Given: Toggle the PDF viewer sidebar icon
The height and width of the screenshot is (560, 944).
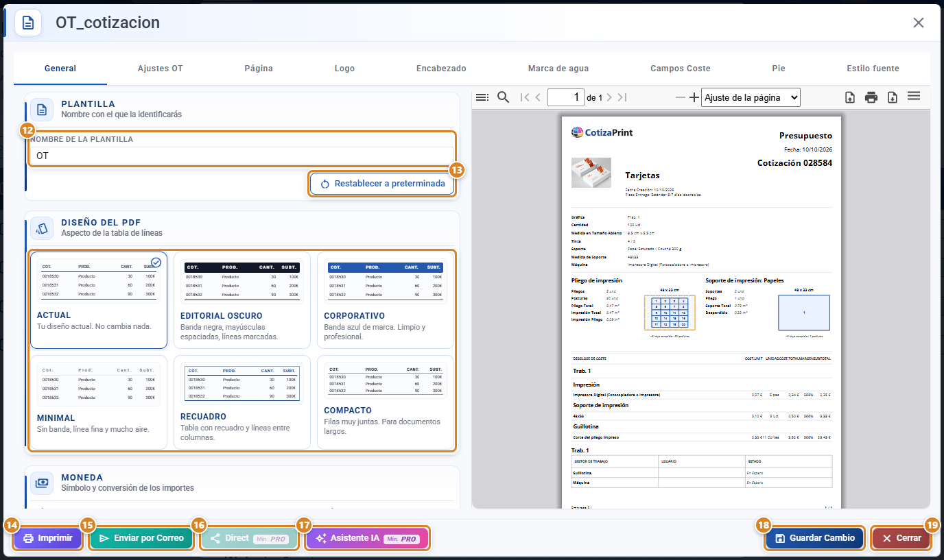Looking at the screenshot, I should [482, 97].
